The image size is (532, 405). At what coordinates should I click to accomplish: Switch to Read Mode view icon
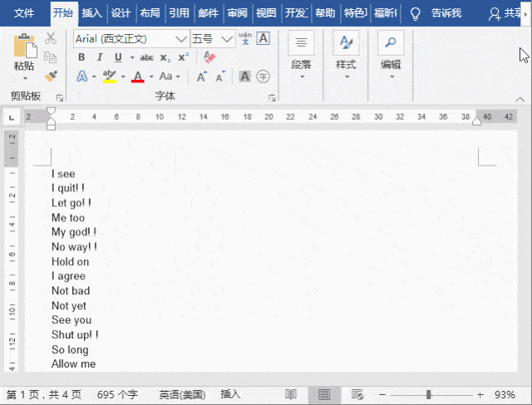point(291,394)
